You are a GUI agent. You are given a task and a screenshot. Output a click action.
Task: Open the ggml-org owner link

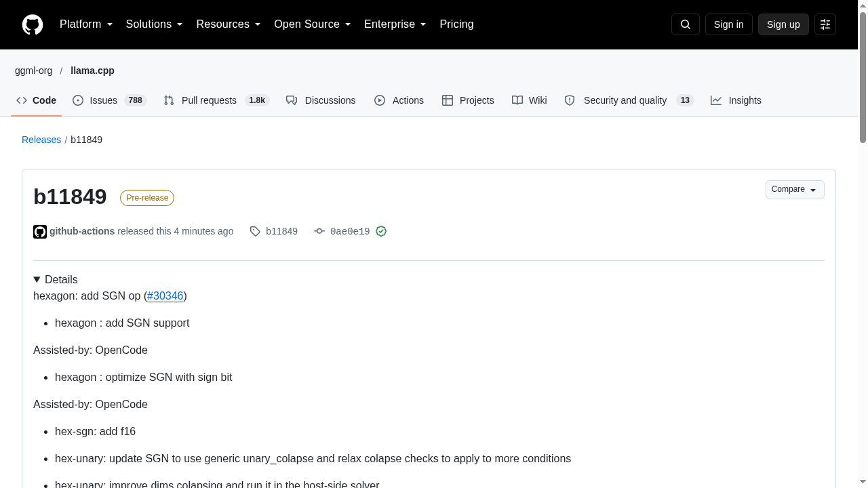coord(33,70)
